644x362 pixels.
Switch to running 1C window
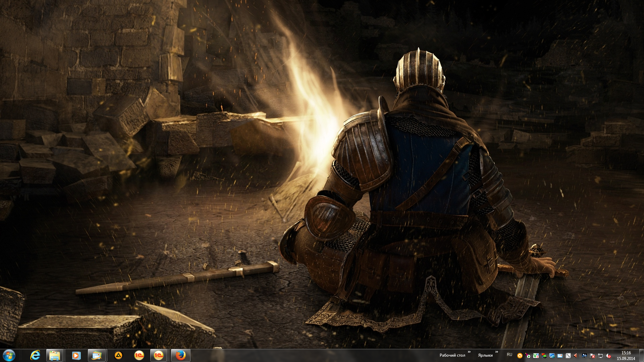(x=159, y=355)
